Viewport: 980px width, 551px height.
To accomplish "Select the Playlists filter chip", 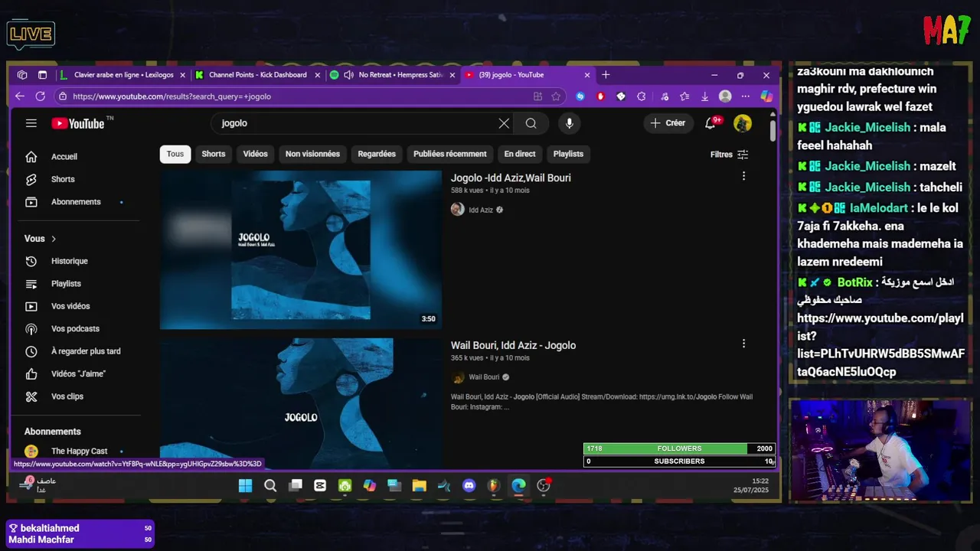I will coord(568,154).
